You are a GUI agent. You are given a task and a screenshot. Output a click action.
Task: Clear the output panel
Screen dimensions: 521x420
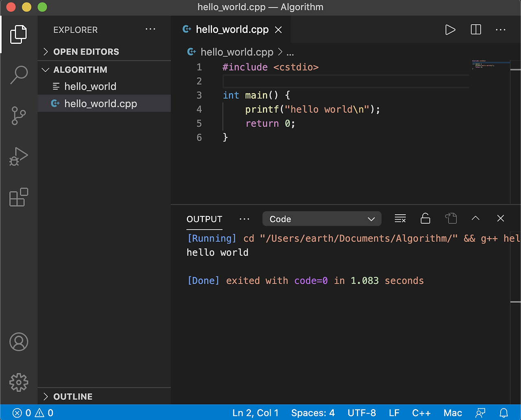click(x=401, y=219)
